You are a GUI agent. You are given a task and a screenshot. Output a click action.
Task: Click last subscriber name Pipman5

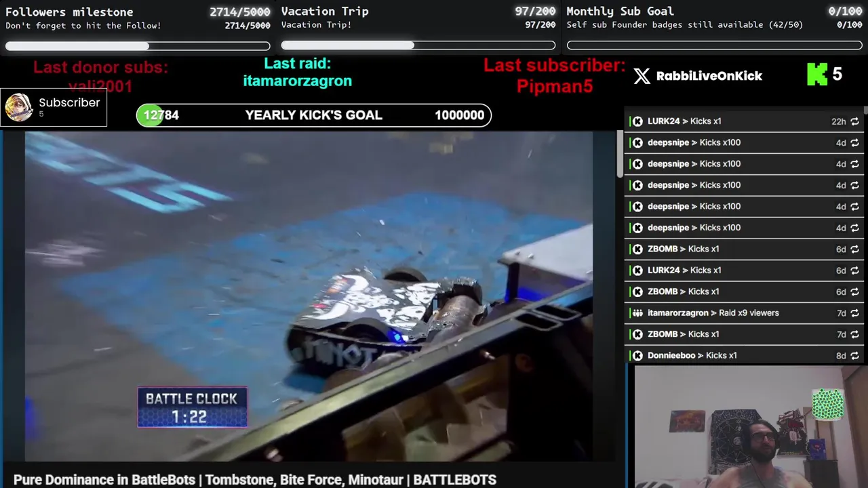pos(555,86)
